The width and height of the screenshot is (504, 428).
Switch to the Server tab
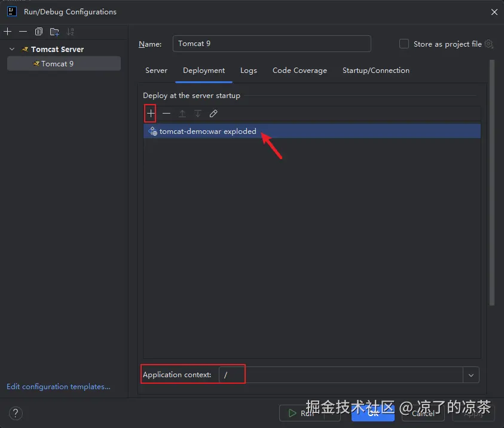[x=156, y=71]
